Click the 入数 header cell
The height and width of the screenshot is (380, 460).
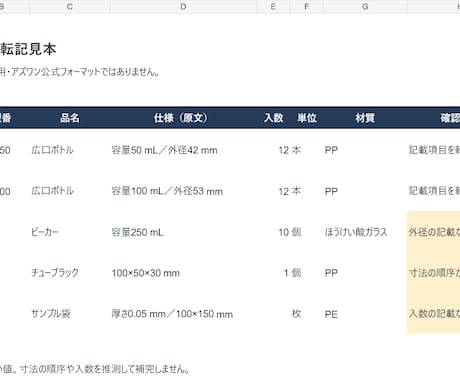point(273,118)
